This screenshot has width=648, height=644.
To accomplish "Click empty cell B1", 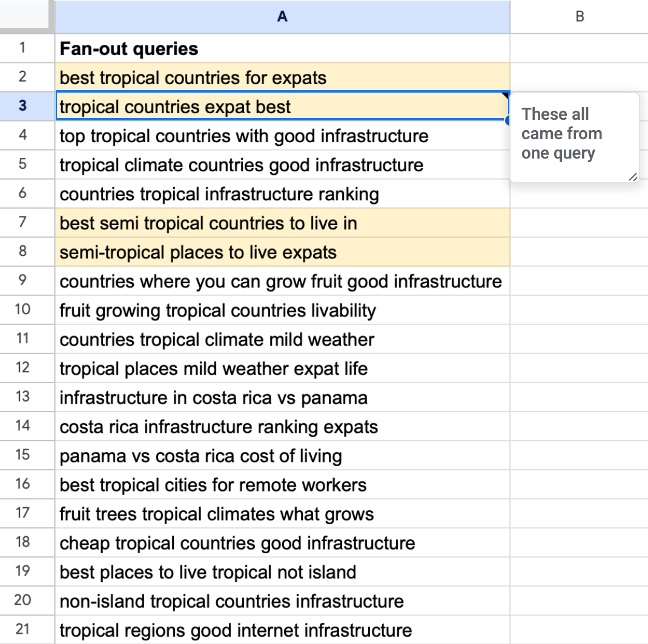I will [x=579, y=48].
